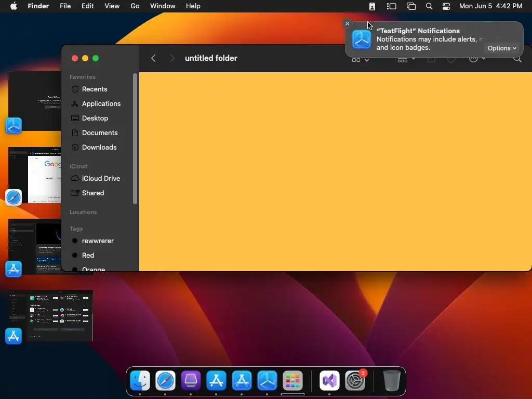Click the date and time in the menu bar

tap(490, 6)
